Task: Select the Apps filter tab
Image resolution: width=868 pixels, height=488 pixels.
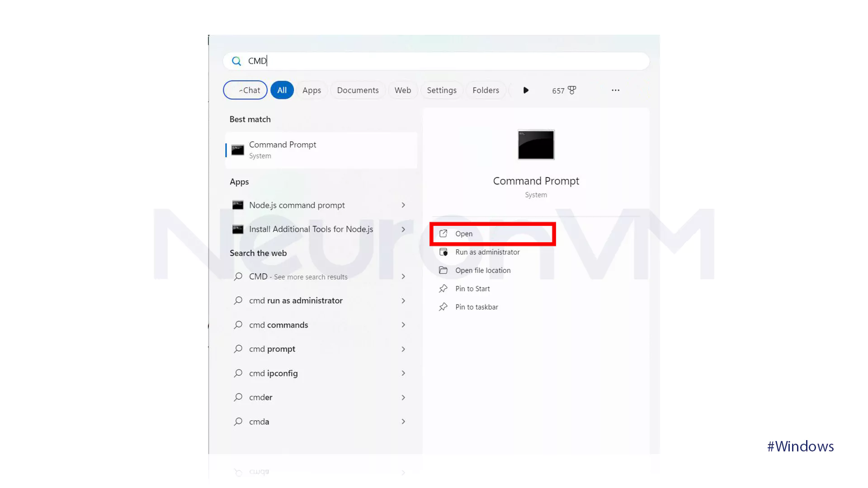Action: (312, 90)
